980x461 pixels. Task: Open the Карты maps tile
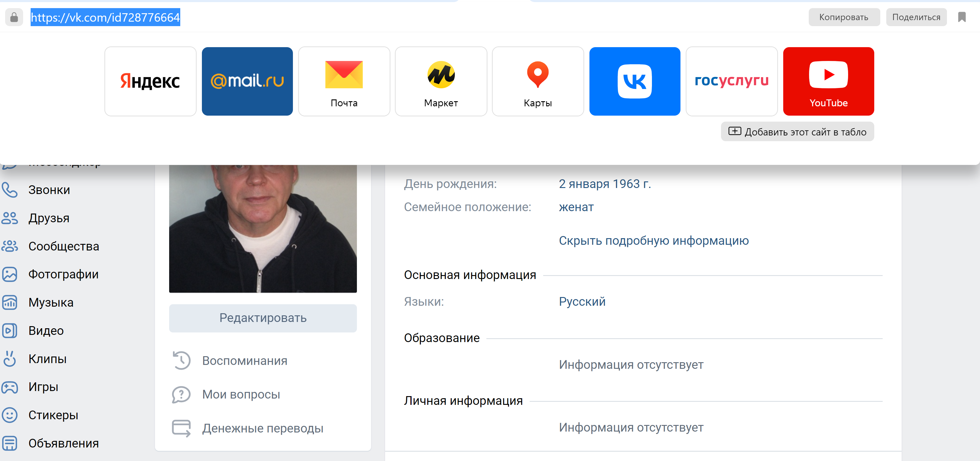tap(537, 81)
